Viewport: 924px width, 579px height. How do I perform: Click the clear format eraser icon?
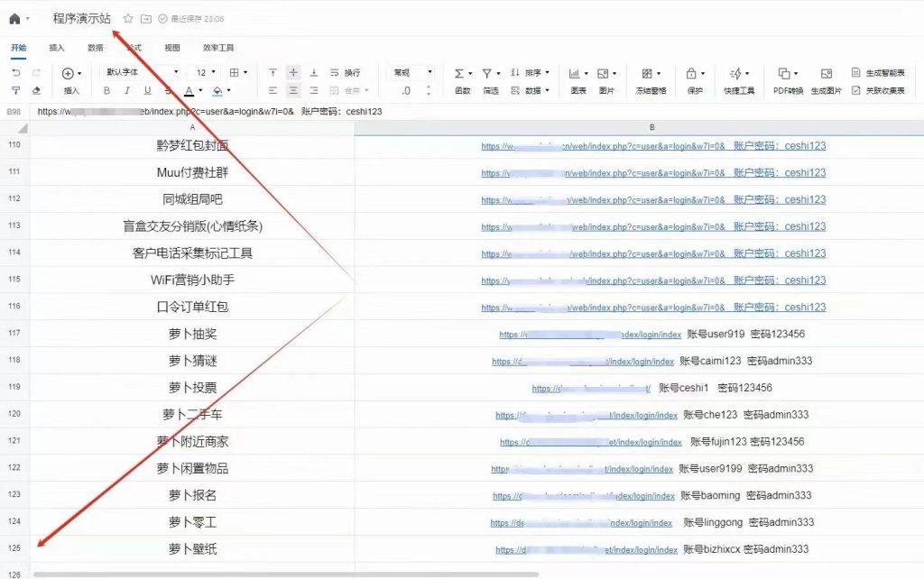(x=36, y=91)
